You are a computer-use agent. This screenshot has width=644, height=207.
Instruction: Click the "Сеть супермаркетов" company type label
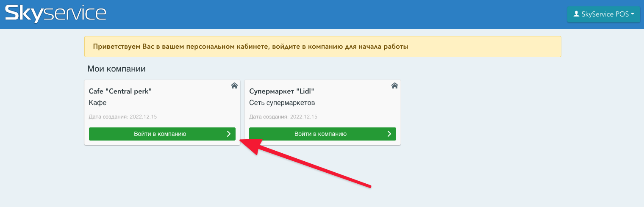coord(282,103)
